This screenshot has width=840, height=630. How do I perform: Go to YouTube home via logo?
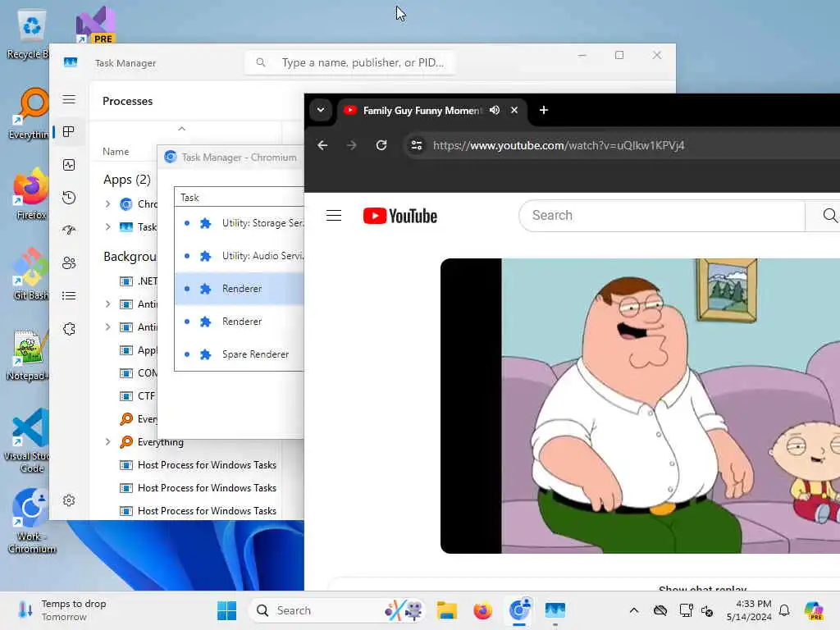pyautogui.click(x=400, y=216)
